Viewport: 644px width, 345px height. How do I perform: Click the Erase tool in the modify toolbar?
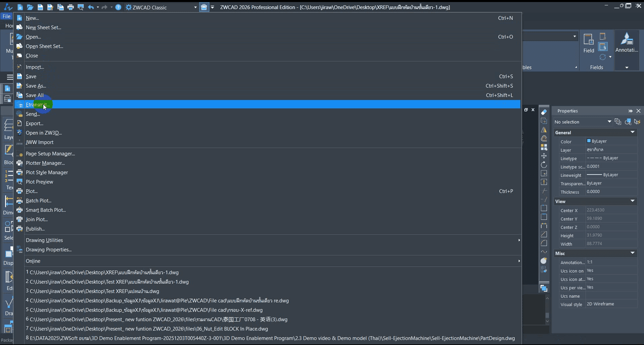tap(544, 112)
